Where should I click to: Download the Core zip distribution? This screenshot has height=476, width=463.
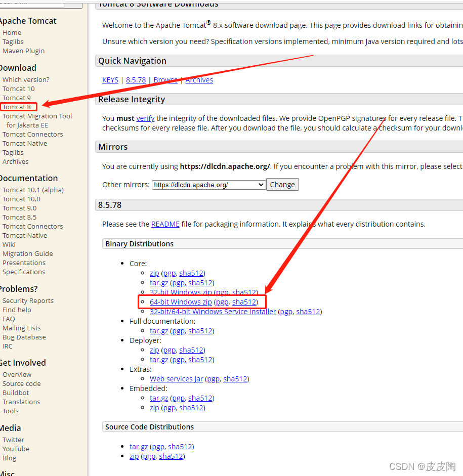tap(154, 273)
